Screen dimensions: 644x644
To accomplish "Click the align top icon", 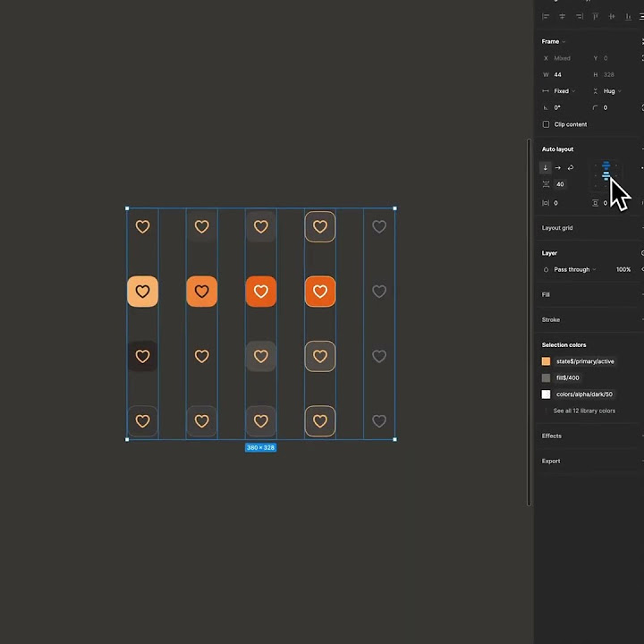I will 595,16.
